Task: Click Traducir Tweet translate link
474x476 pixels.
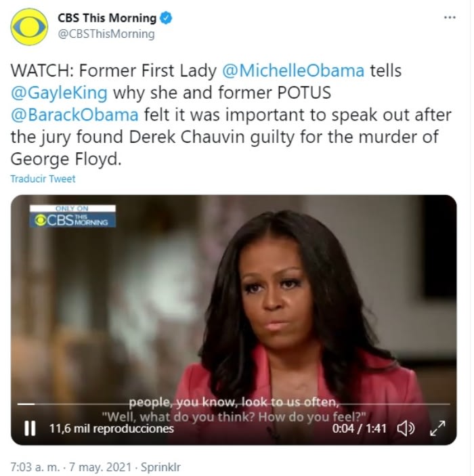Action: (43, 179)
